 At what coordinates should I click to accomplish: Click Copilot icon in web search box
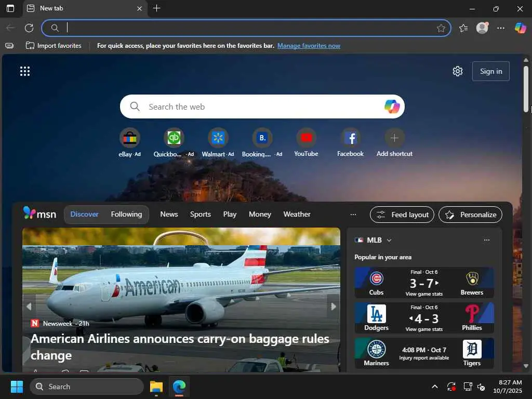392,107
